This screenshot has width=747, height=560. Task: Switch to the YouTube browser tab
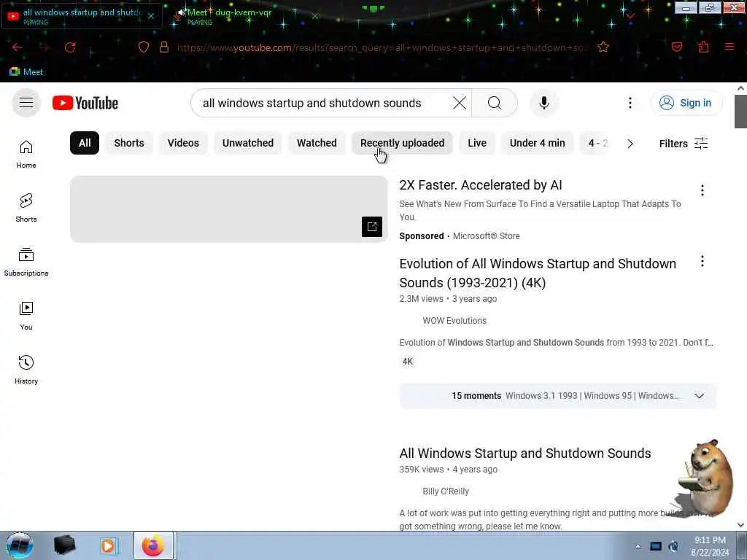point(81,16)
